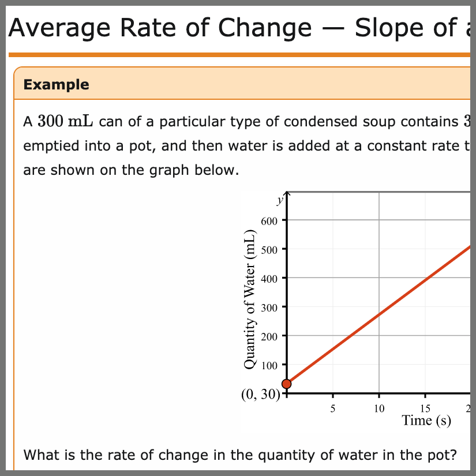Click the "Example" box heading
476x476 pixels.
pyautogui.click(x=56, y=85)
